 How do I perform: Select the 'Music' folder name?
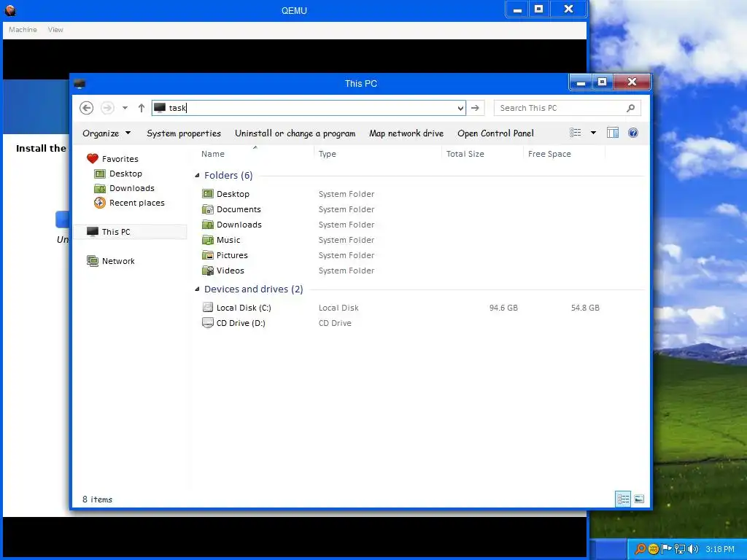coord(228,239)
